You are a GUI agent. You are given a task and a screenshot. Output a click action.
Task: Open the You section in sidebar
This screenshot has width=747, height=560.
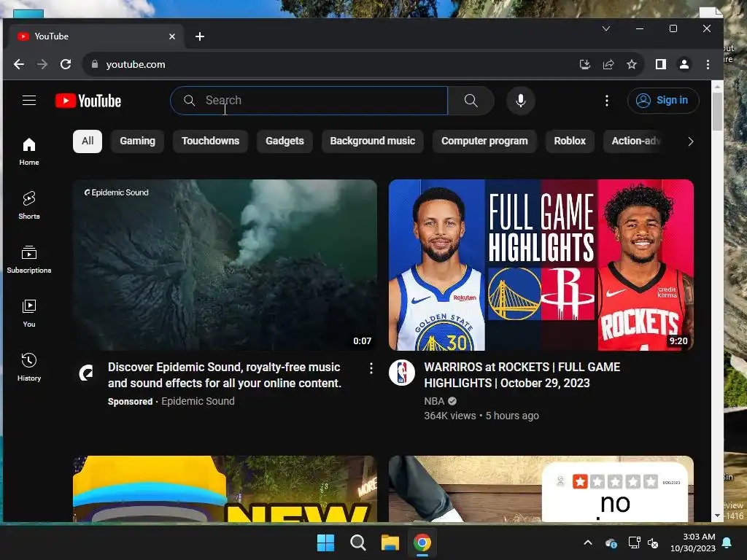(x=29, y=314)
